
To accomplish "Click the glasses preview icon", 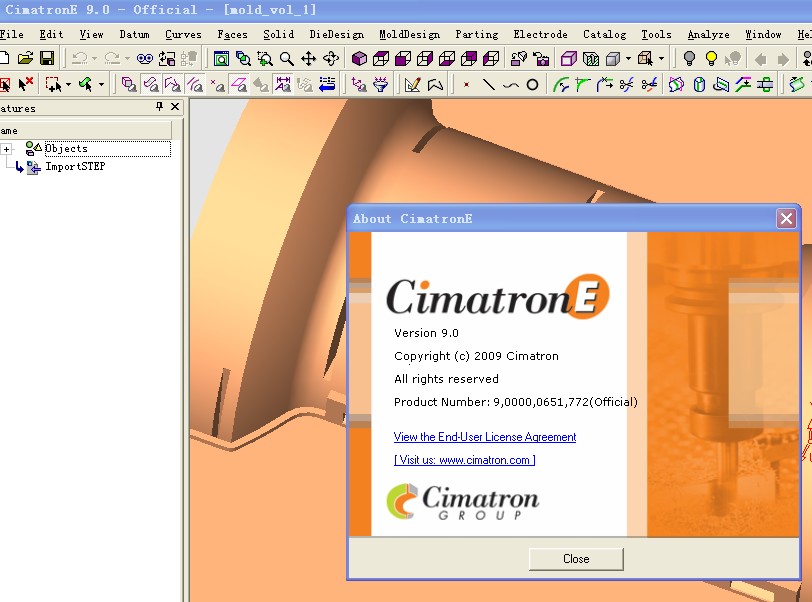I will (x=144, y=59).
